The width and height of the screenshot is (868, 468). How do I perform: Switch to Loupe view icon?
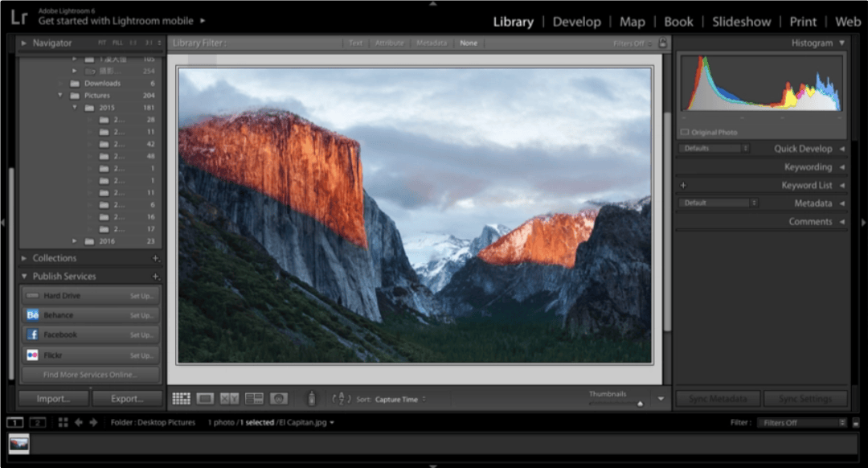[205, 398]
